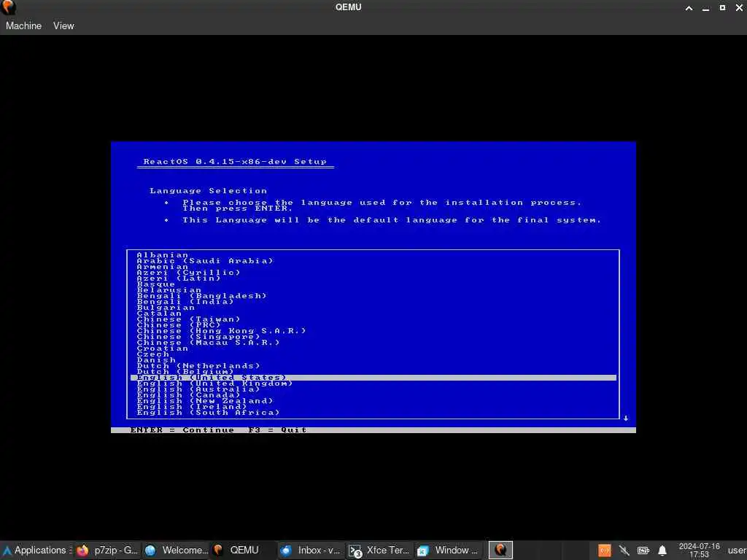The width and height of the screenshot is (747, 560).
Task: Switch to the Inbox Thunderbird taskbar window
Action: point(311,550)
